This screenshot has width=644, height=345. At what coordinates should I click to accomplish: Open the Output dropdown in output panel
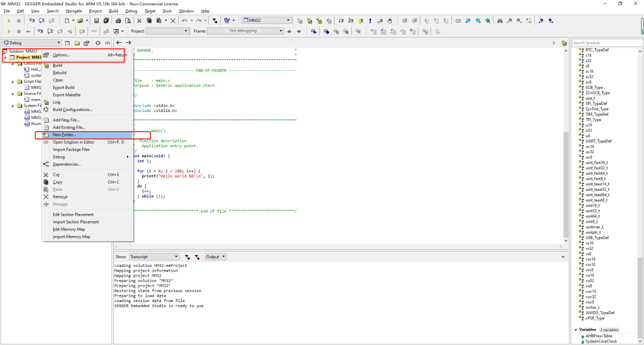[x=216, y=257]
